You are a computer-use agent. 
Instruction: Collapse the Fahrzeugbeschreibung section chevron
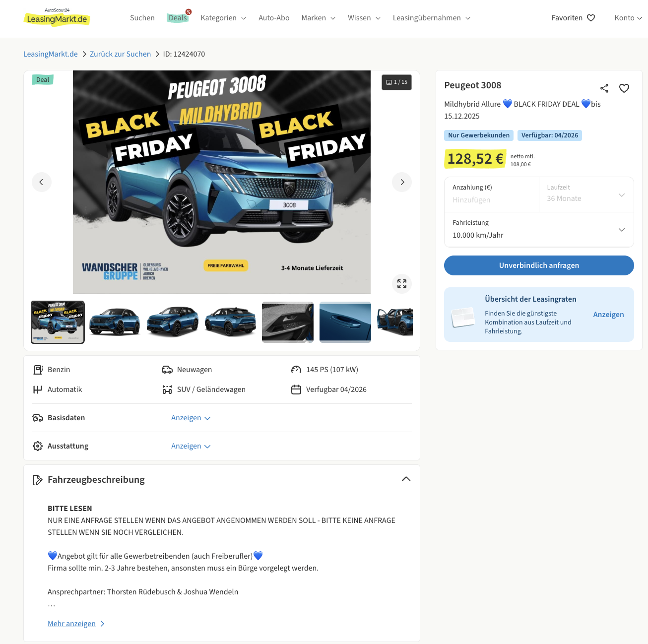click(406, 479)
